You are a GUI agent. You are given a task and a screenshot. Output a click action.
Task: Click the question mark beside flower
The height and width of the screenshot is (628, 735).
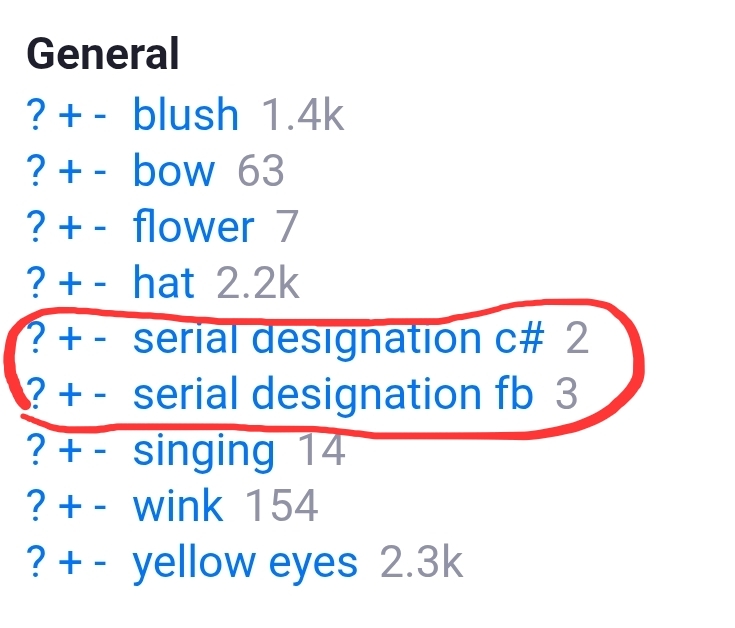(x=37, y=228)
